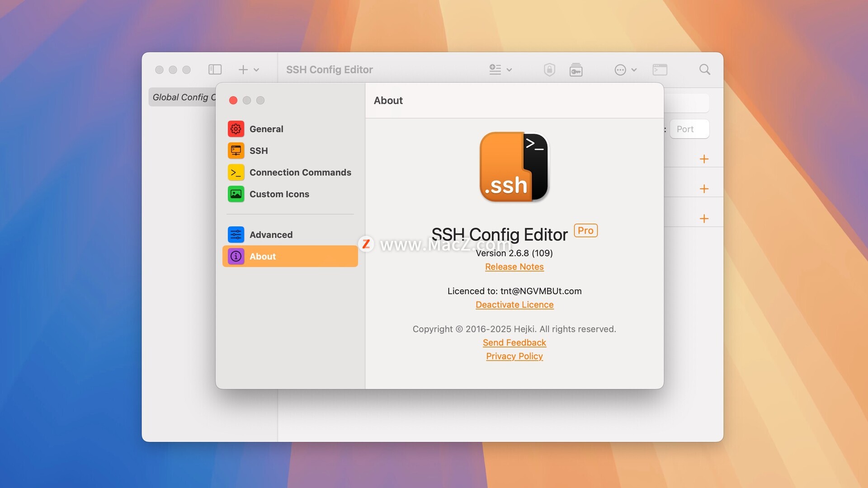Open the Release Notes link

[x=514, y=267]
